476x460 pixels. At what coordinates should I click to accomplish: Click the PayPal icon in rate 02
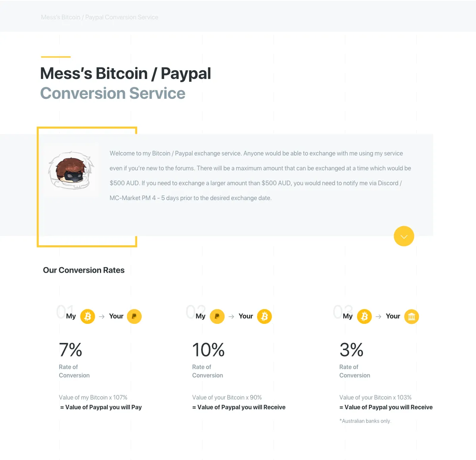click(217, 316)
